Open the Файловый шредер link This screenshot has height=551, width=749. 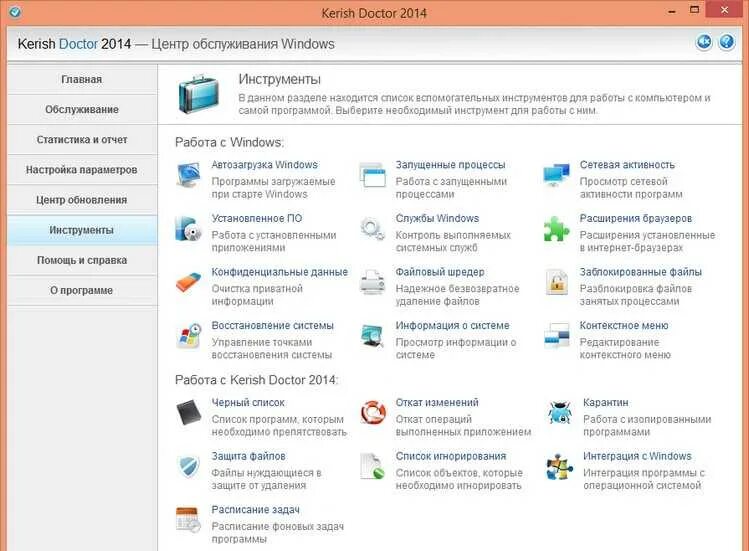pos(440,272)
